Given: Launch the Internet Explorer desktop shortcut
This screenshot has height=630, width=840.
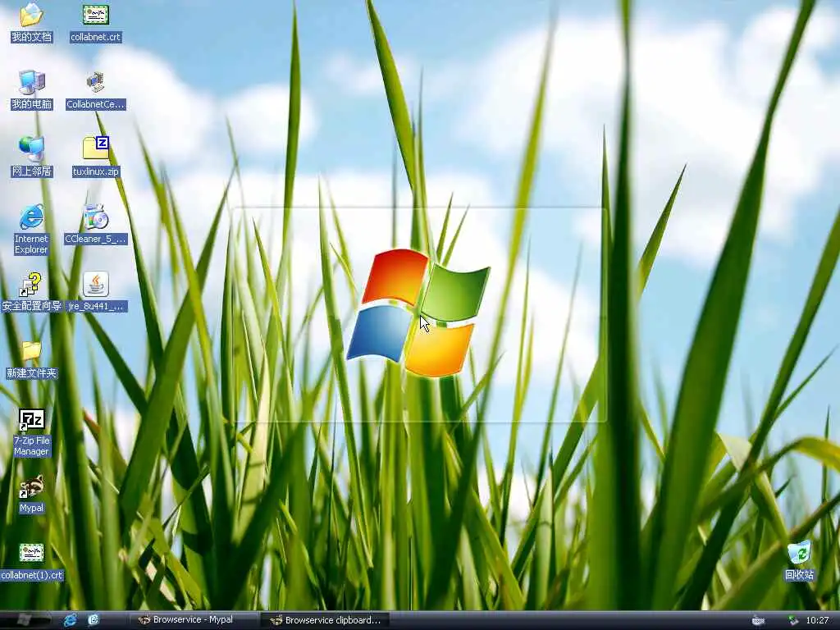Looking at the screenshot, I should click(31, 230).
